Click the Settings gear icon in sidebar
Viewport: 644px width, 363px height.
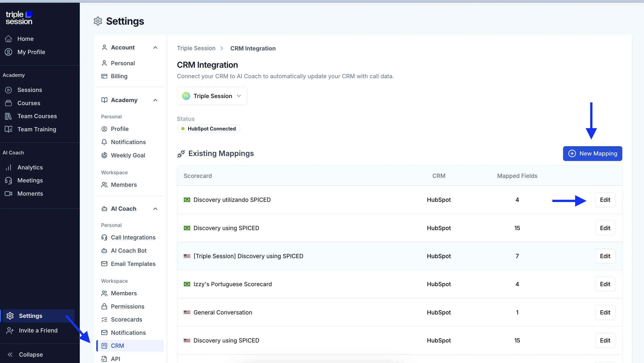point(10,316)
